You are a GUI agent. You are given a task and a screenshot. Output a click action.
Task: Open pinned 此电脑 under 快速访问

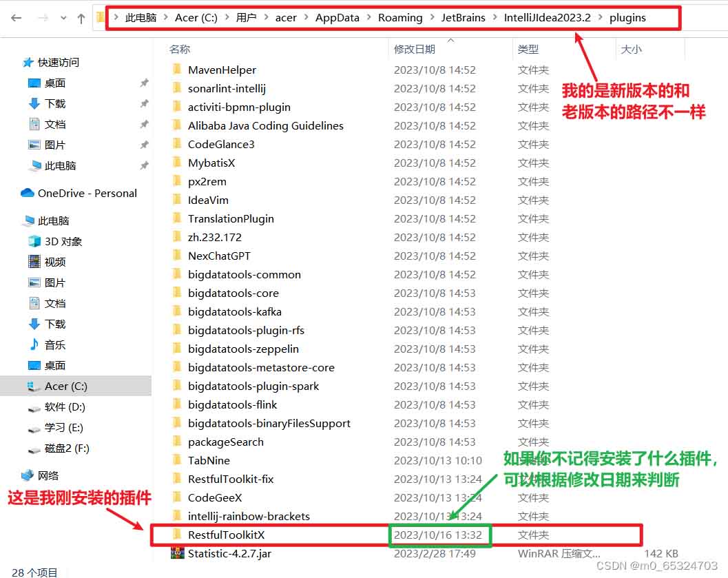tap(60, 166)
